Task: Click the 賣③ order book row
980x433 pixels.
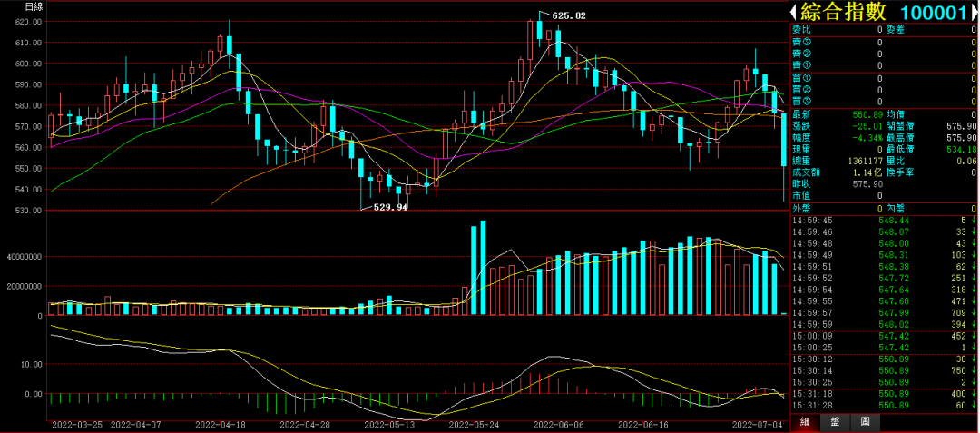Action: click(x=884, y=43)
